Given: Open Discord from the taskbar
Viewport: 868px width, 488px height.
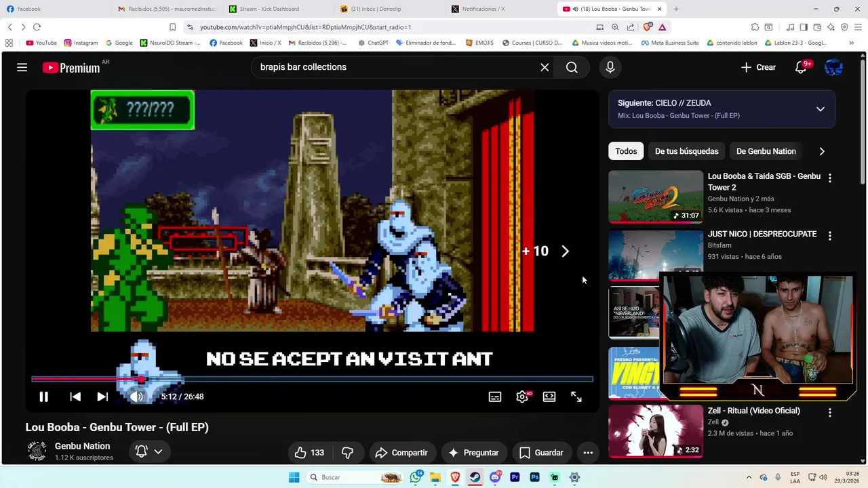Looking at the screenshot, I should (x=495, y=477).
